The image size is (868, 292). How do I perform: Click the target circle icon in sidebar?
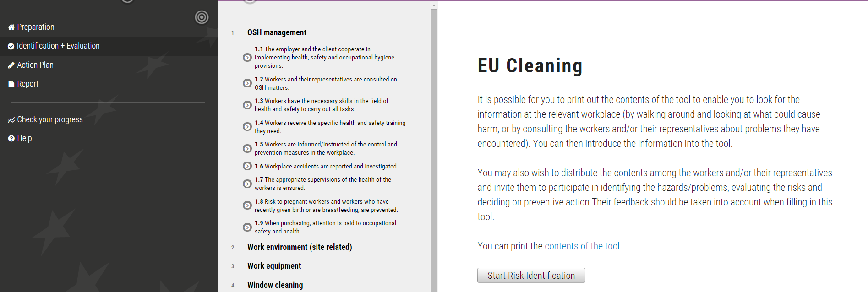tap(202, 17)
